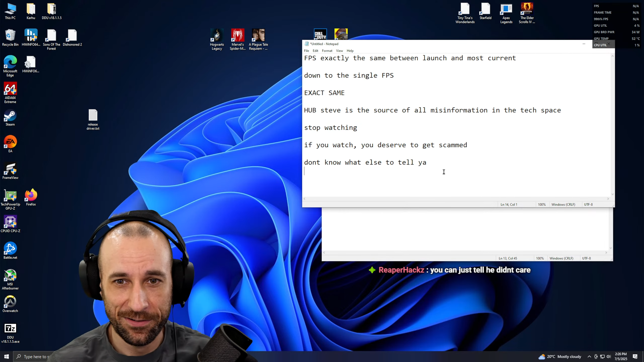Open AIDA64 Extreme shortcut
The width and height of the screenshot is (644, 362).
point(10,93)
